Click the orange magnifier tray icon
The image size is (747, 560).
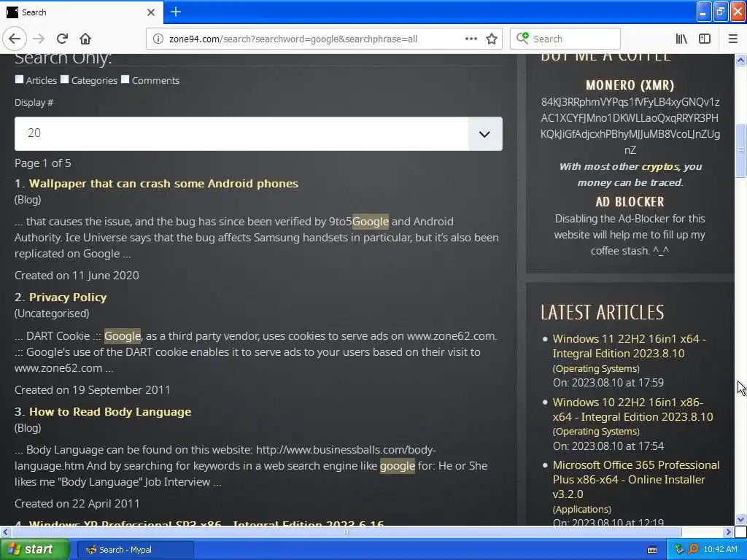tap(693, 549)
